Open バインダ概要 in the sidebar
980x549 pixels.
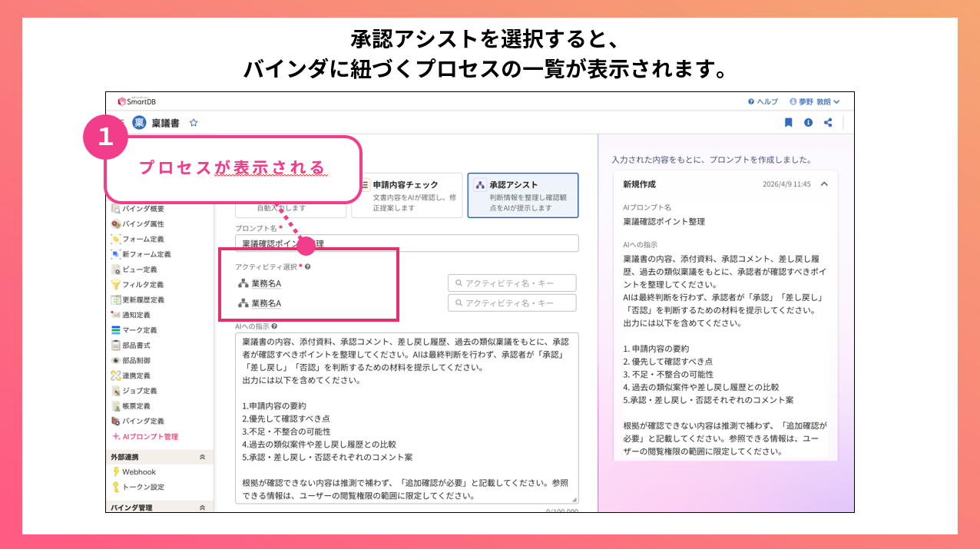pyautogui.click(x=137, y=209)
